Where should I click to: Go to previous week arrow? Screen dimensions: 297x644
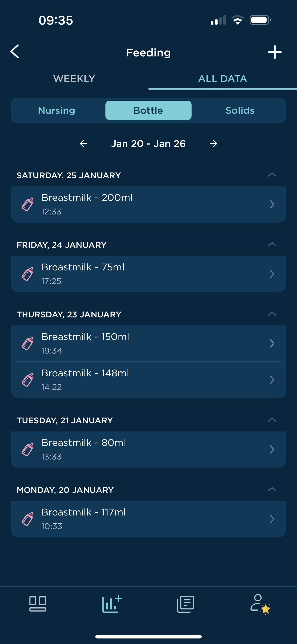pos(83,143)
